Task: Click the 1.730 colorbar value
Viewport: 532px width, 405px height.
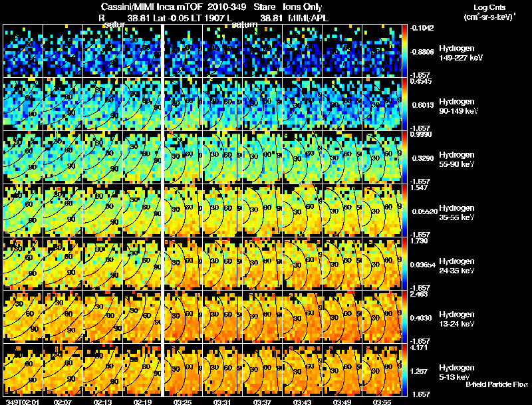Action: tap(420, 241)
